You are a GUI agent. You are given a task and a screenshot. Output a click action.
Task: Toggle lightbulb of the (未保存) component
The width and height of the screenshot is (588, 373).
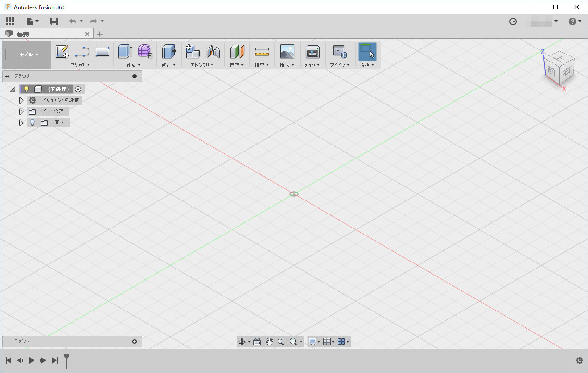pyautogui.click(x=27, y=89)
